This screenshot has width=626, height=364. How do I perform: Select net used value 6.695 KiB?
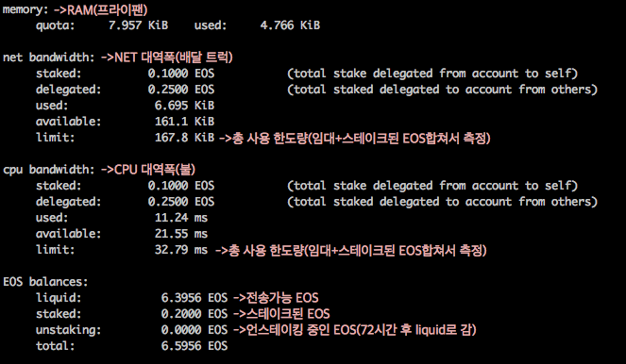[184, 106]
